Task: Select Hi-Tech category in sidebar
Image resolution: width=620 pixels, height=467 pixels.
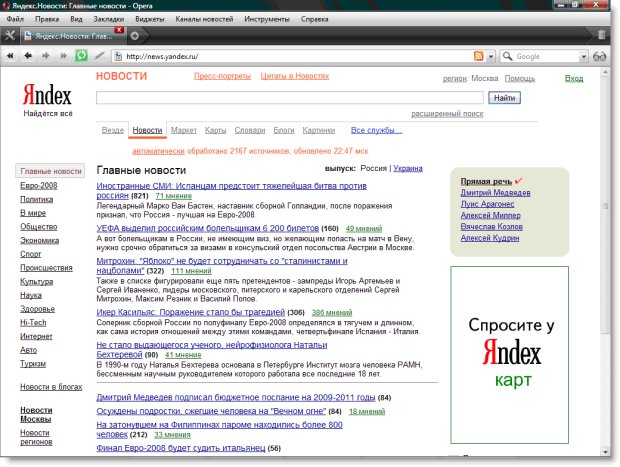Action: pos(33,323)
